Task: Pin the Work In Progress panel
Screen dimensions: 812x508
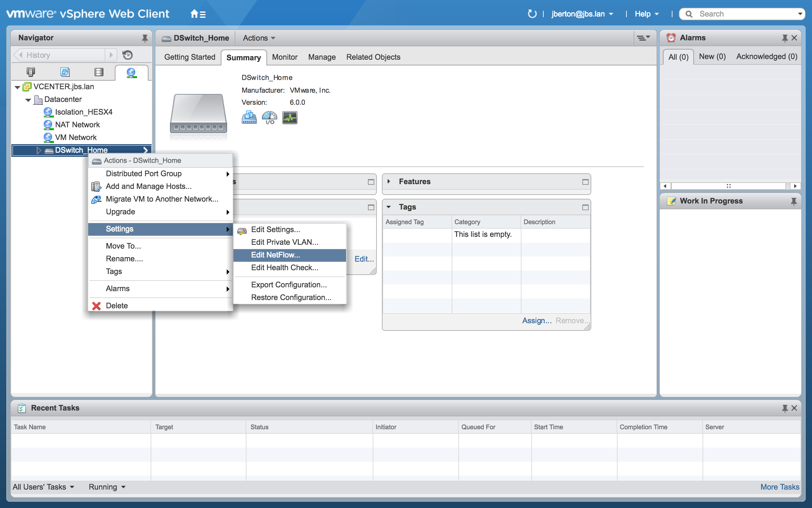Action: click(x=794, y=201)
